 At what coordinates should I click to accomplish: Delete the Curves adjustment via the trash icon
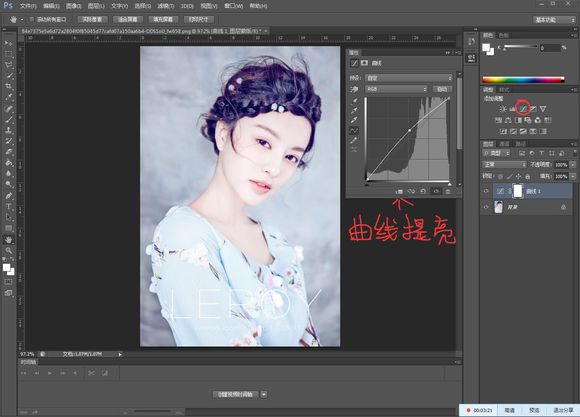tap(448, 191)
